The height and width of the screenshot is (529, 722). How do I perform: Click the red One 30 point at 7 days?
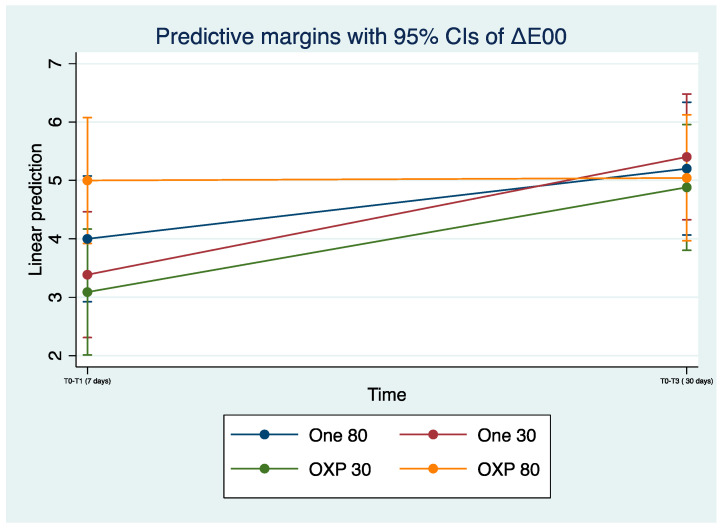coord(87,274)
